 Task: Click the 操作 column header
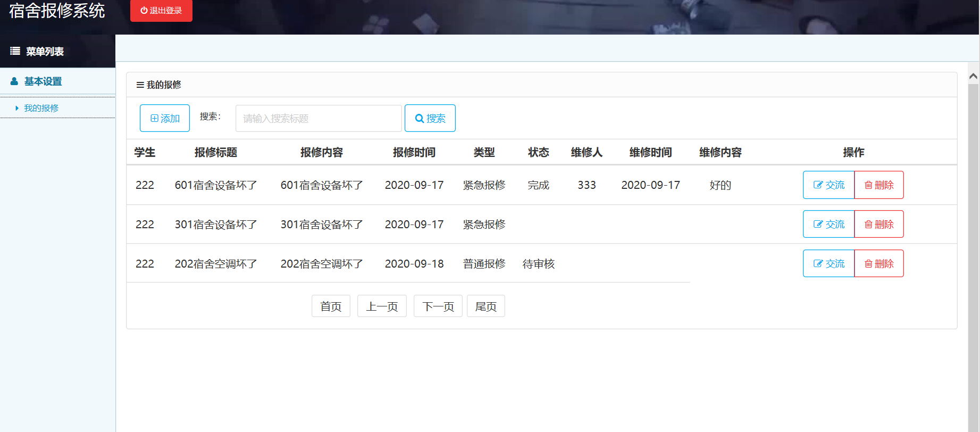(x=853, y=152)
